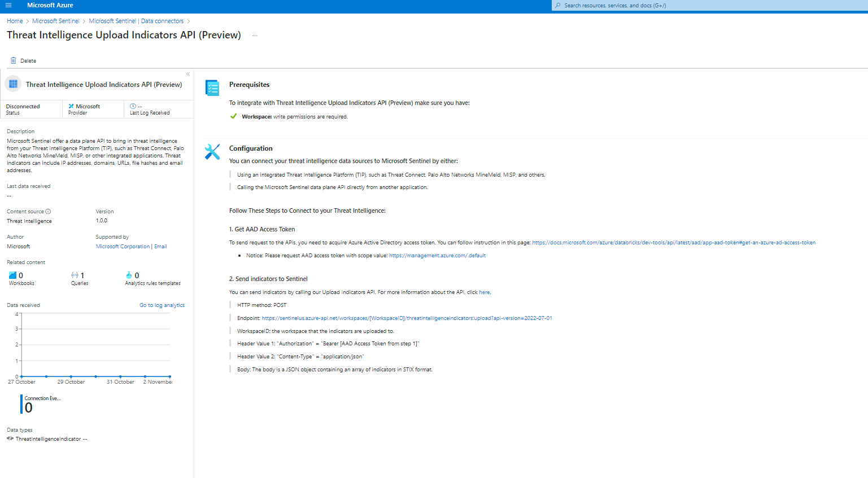868x478 pixels.
Task: Click the Configuration tools icon
Action: 212,151
